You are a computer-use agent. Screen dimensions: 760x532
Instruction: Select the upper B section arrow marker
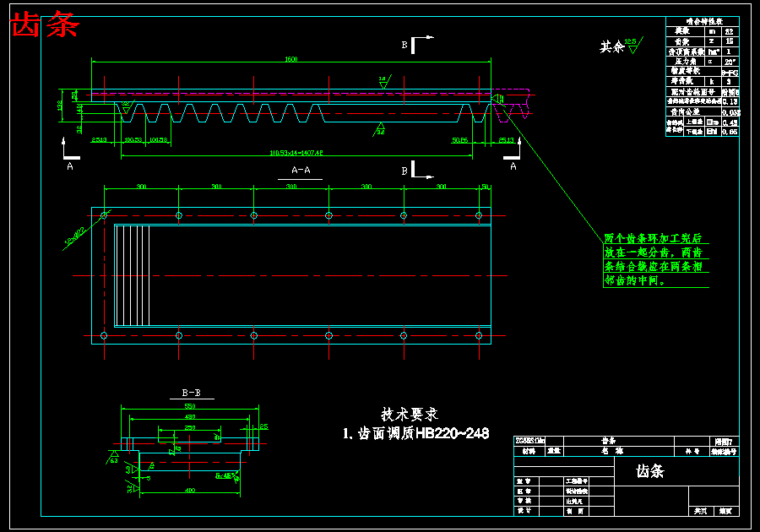[417, 45]
